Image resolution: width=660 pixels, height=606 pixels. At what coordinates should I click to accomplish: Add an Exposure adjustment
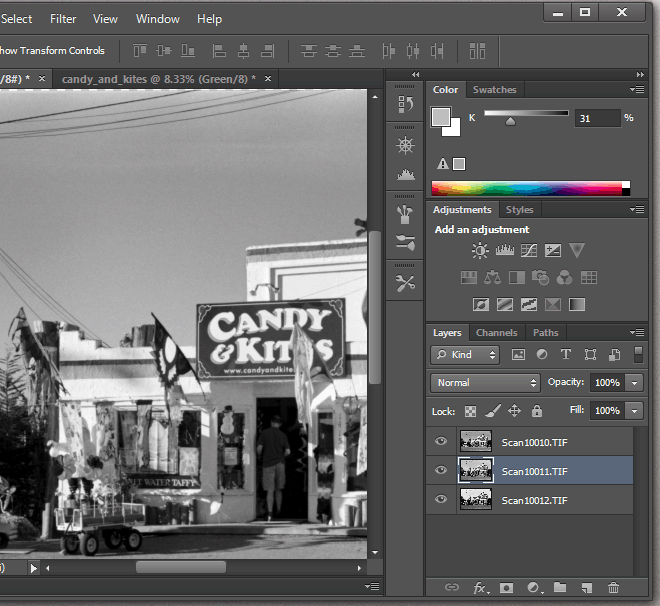(553, 250)
